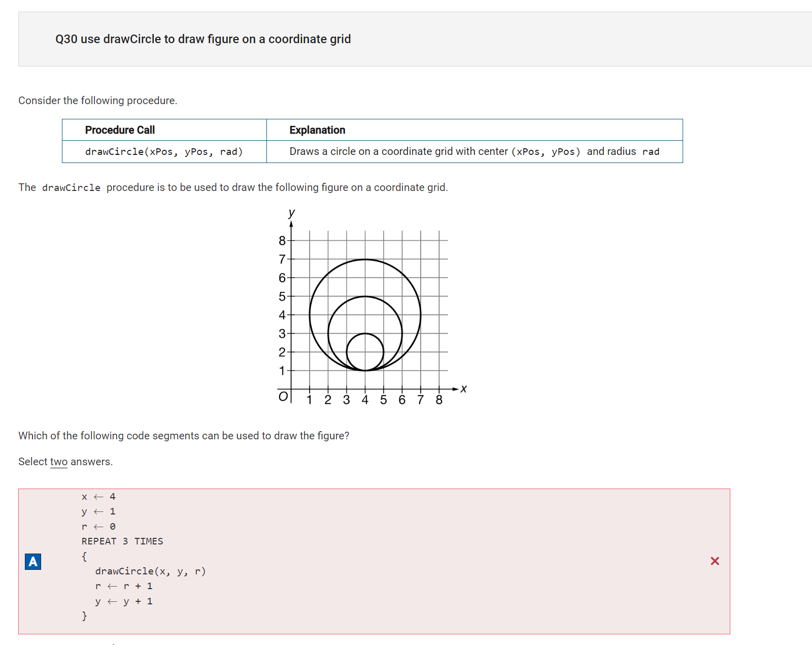Viewport: 812px width, 645px height.
Task: Select answer choice A badge
Action: pyautogui.click(x=33, y=561)
